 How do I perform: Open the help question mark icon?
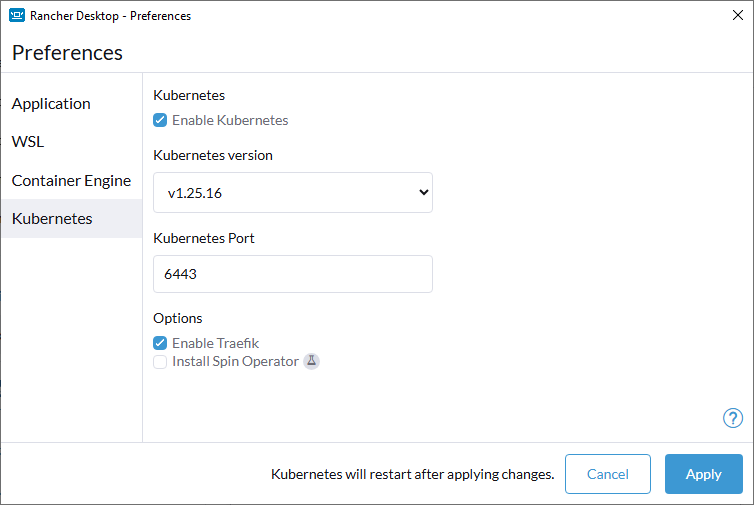(x=732, y=418)
